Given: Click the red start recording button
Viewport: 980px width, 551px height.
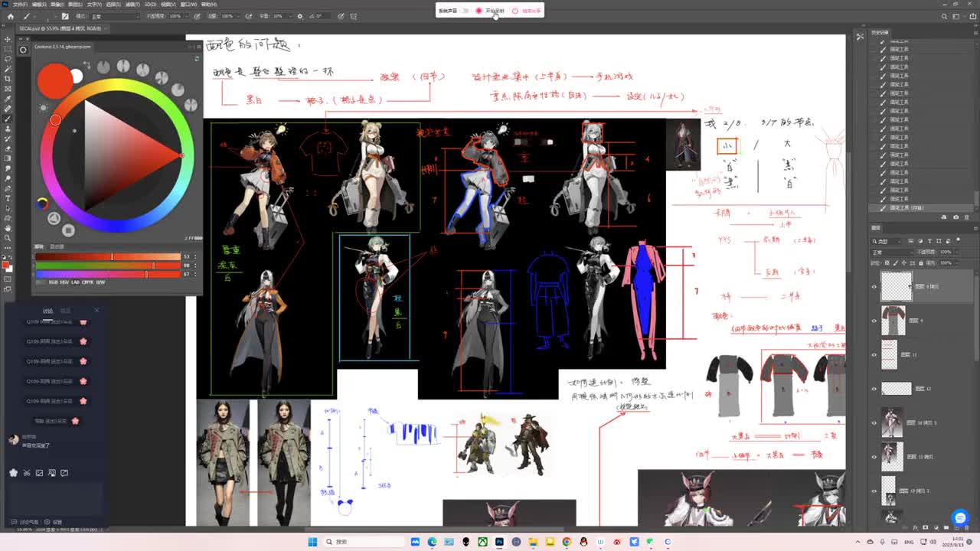Looking at the screenshot, I should (479, 11).
